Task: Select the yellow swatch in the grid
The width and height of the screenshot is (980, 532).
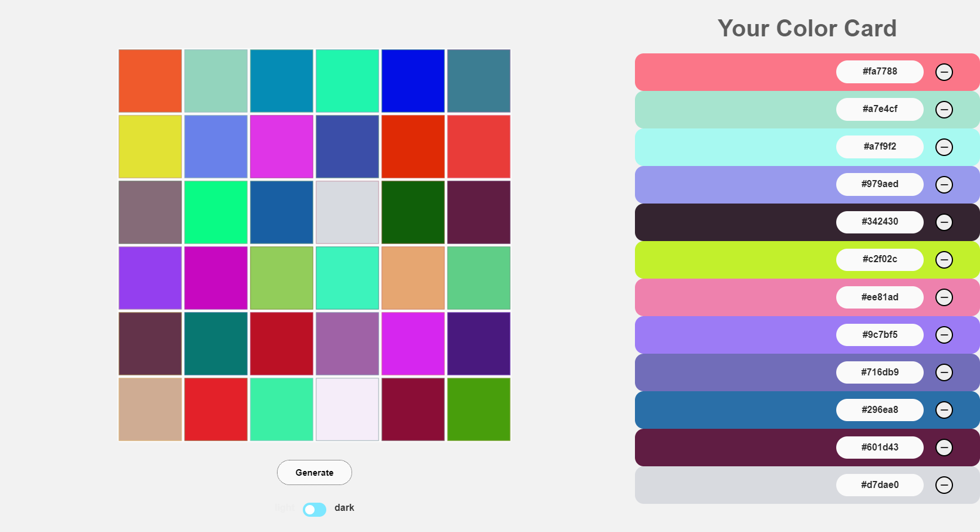Action: (x=150, y=147)
